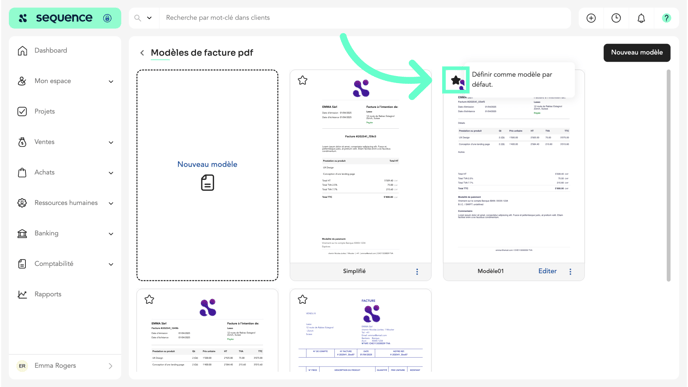Expand the Banking chevron

[111, 234]
